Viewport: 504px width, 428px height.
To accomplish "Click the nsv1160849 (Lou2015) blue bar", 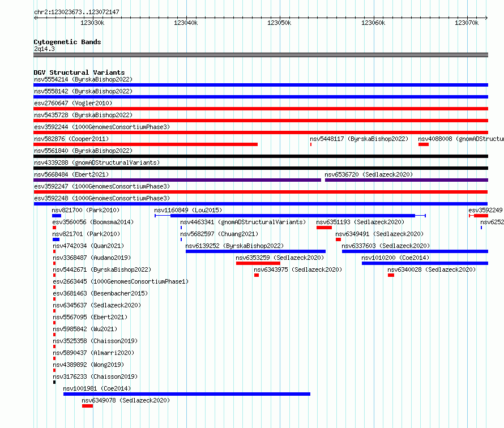I will [x=293, y=216].
